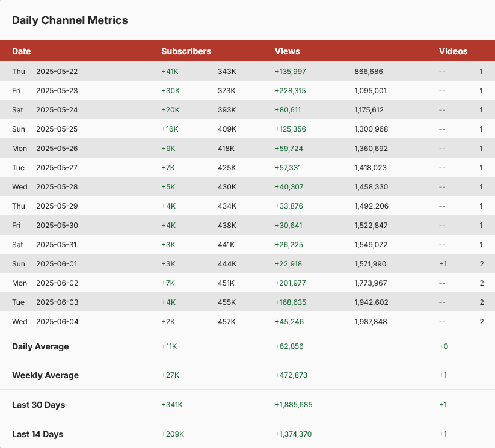Click the +1,885,685 views summary value

pyautogui.click(x=294, y=405)
